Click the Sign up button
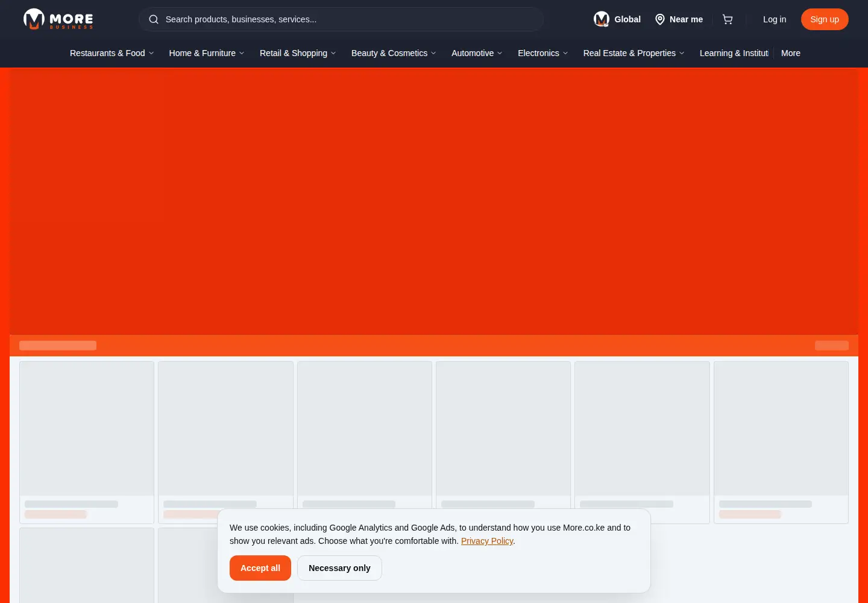 click(825, 19)
